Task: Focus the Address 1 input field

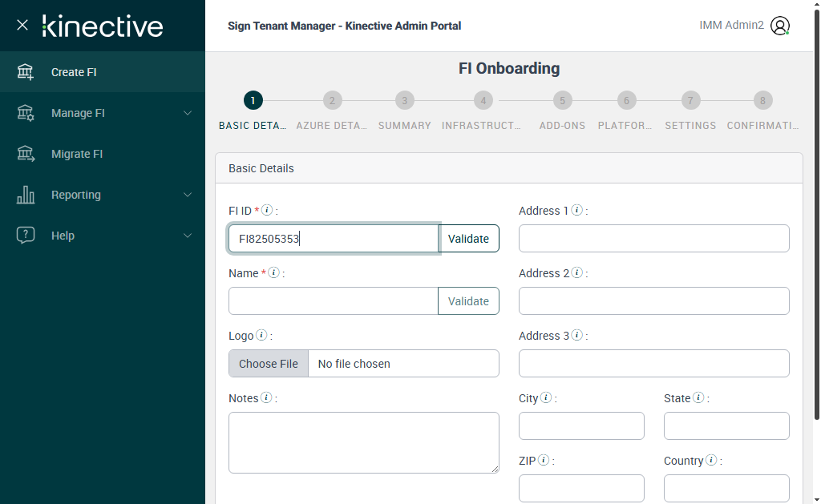Action: tap(654, 239)
